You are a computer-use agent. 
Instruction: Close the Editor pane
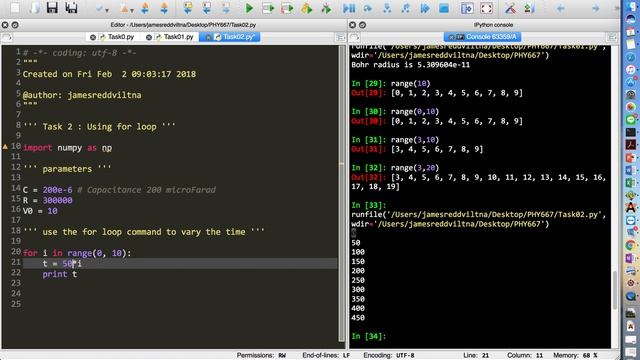pos(5,25)
